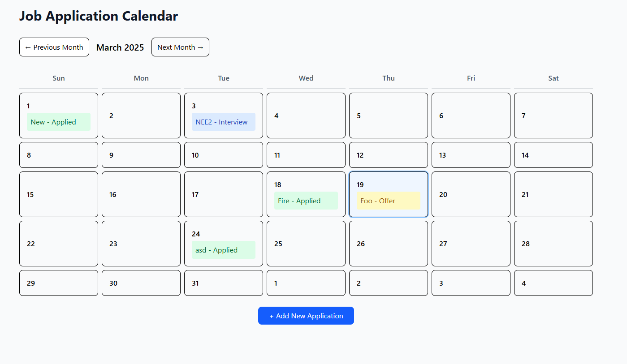627x364 pixels.
Task: Select the day 29 cell
Action: (x=58, y=283)
